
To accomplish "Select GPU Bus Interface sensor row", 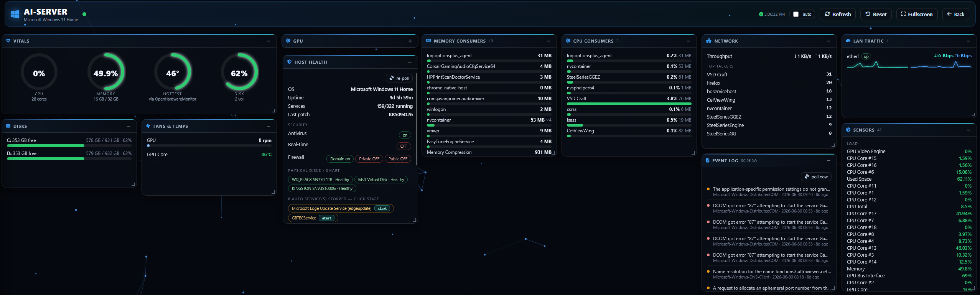I will coord(909,276).
